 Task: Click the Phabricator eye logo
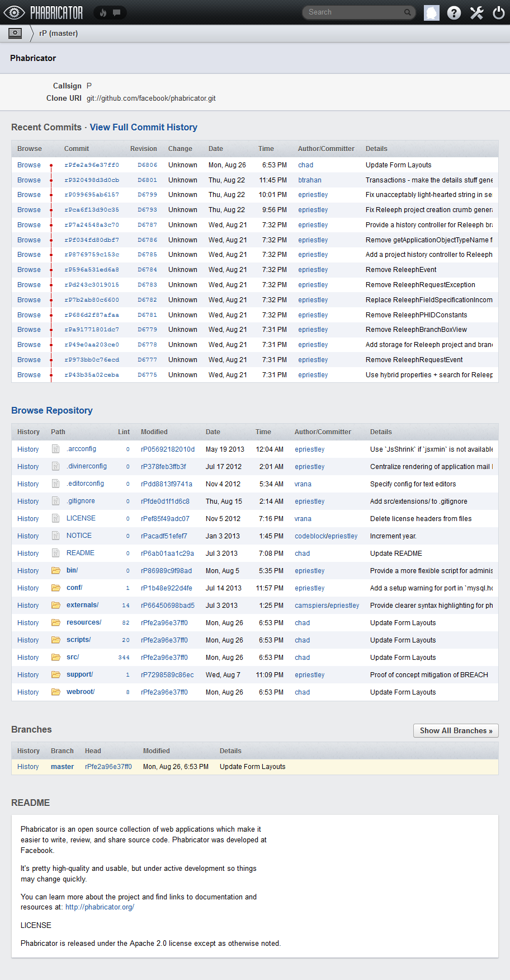tap(15, 12)
